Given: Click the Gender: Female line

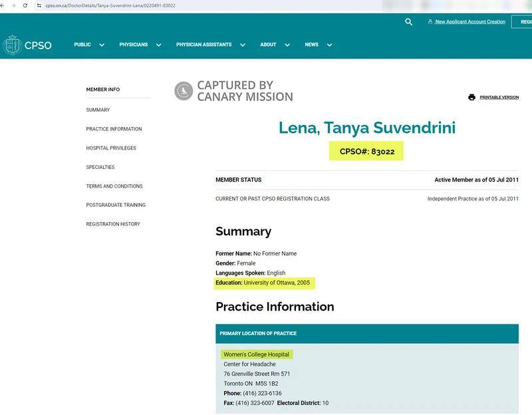Looking at the screenshot, I should [x=235, y=263].
